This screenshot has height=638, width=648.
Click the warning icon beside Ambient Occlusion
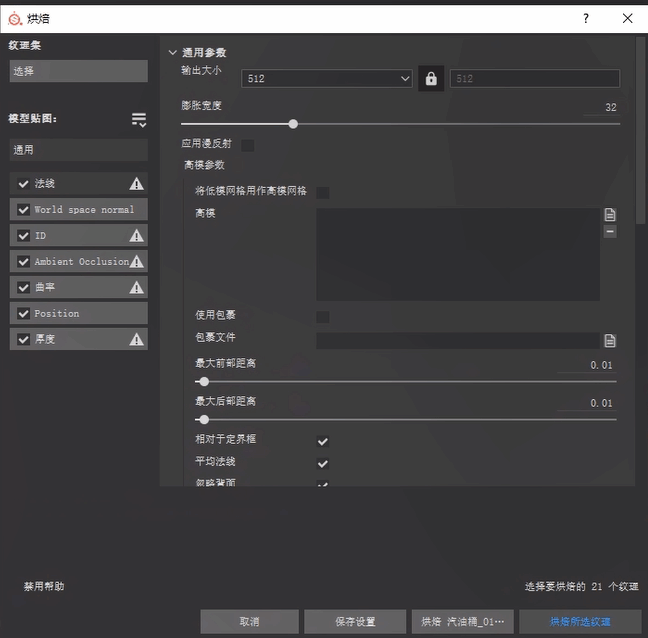click(x=136, y=262)
